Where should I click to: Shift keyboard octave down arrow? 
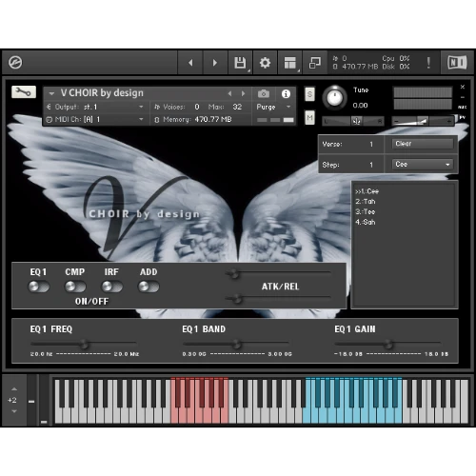point(14,411)
